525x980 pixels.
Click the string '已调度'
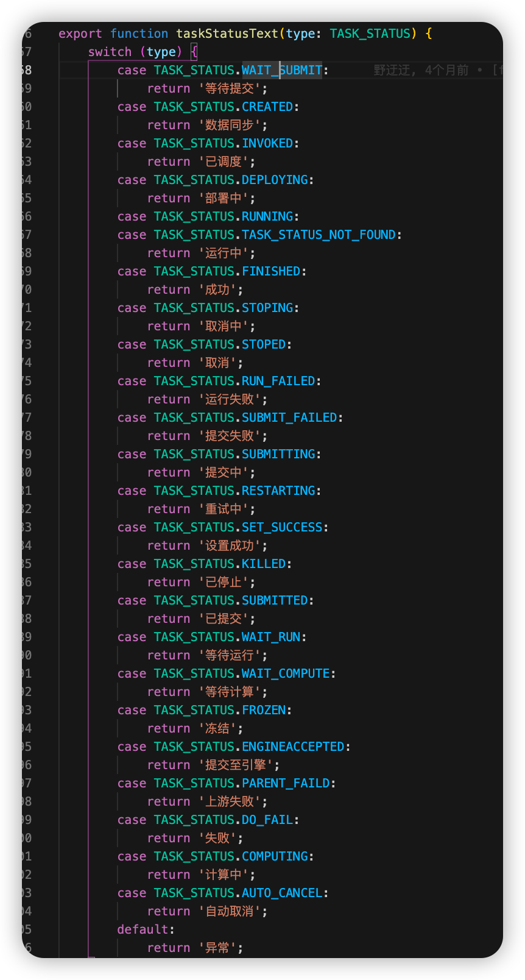click(x=224, y=162)
